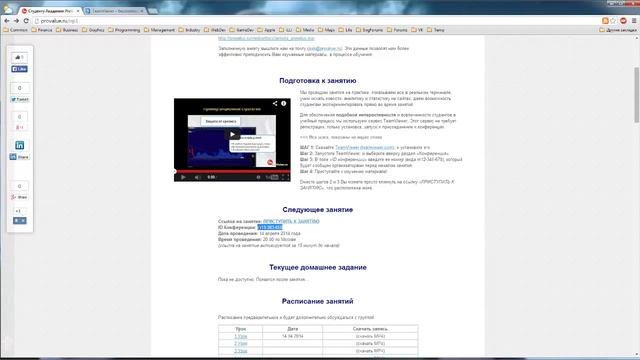Open the TeamViewer download link in step 1

tap(364, 147)
